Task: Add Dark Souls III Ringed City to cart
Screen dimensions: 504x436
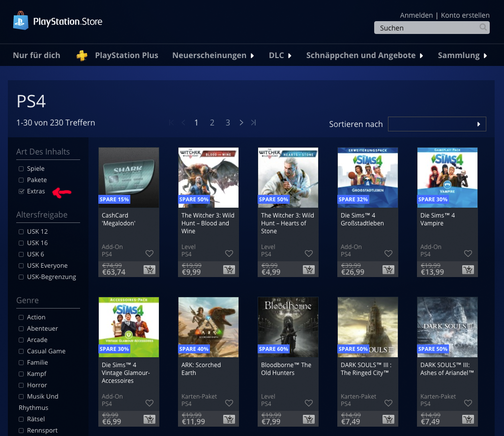Action: tap(388, 419)
